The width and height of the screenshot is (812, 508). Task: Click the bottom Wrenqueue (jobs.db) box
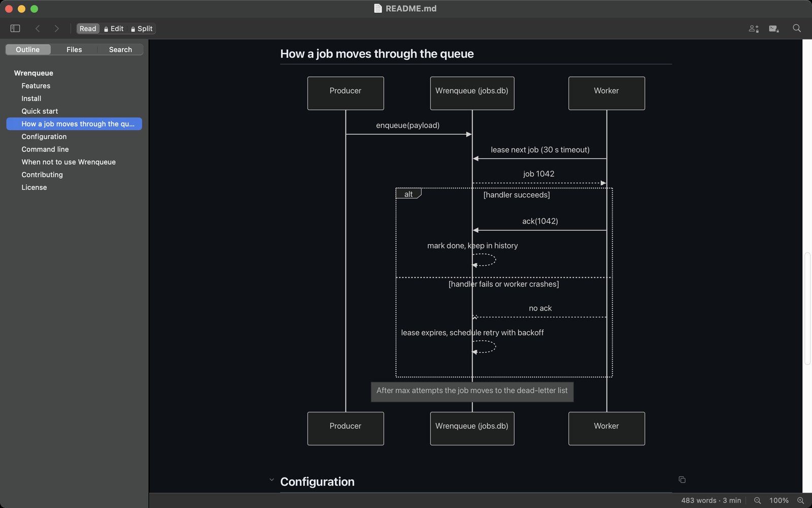click(x=472, y=428)
